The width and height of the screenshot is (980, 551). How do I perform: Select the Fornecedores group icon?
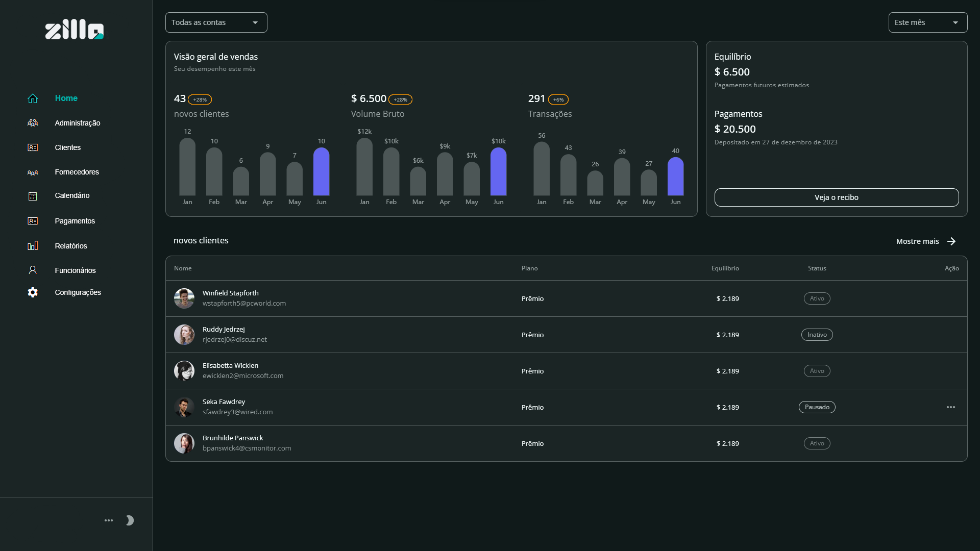(33, 172)
